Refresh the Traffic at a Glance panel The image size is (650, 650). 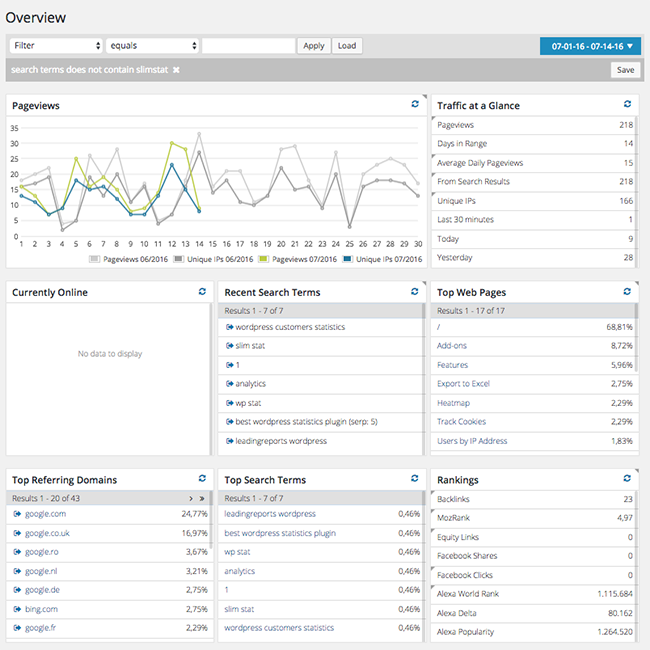[627, 104]
